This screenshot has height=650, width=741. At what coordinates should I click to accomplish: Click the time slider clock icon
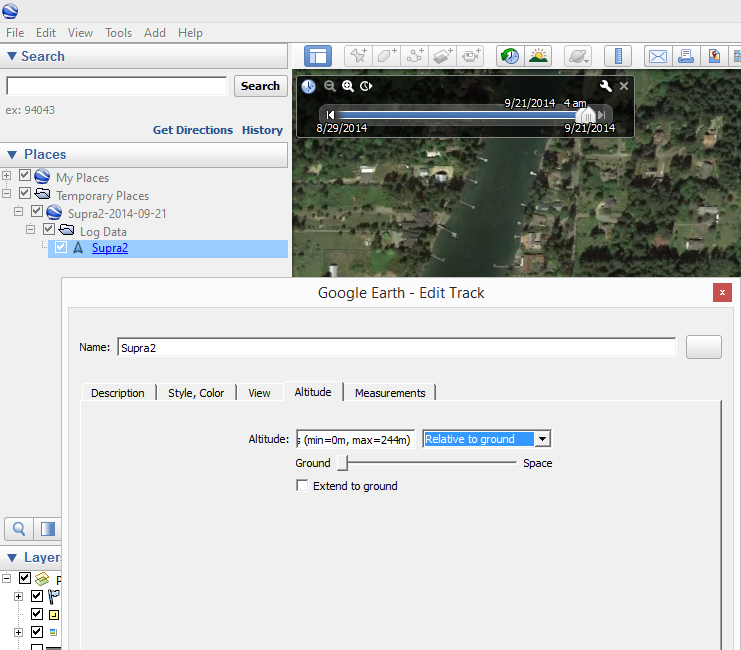pyautogui.click(x=309, y=86)
